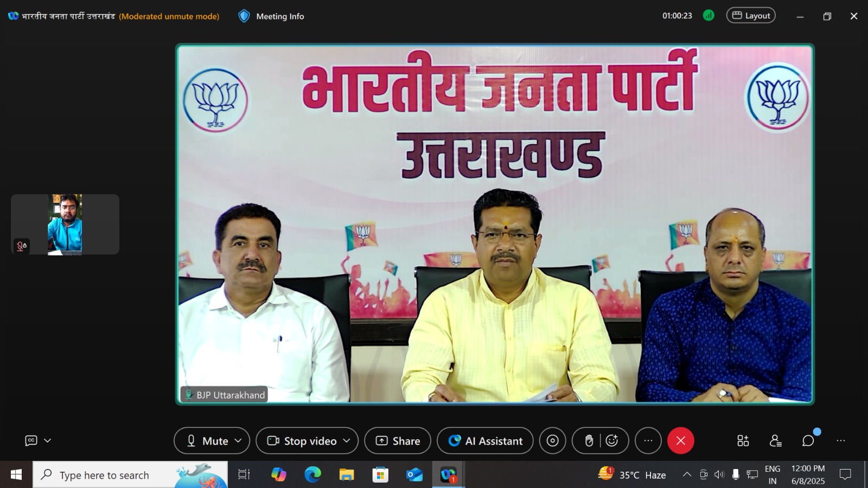
Task: Open video options arrow beside Stop video
Action: pos(347,441)
